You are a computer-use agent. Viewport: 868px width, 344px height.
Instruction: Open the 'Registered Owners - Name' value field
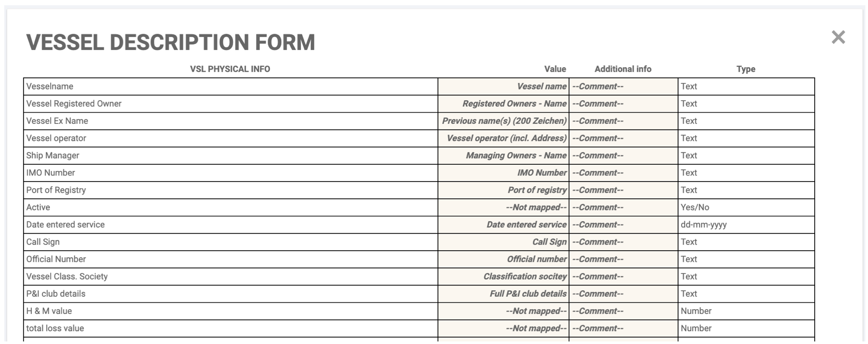(514, 104)
